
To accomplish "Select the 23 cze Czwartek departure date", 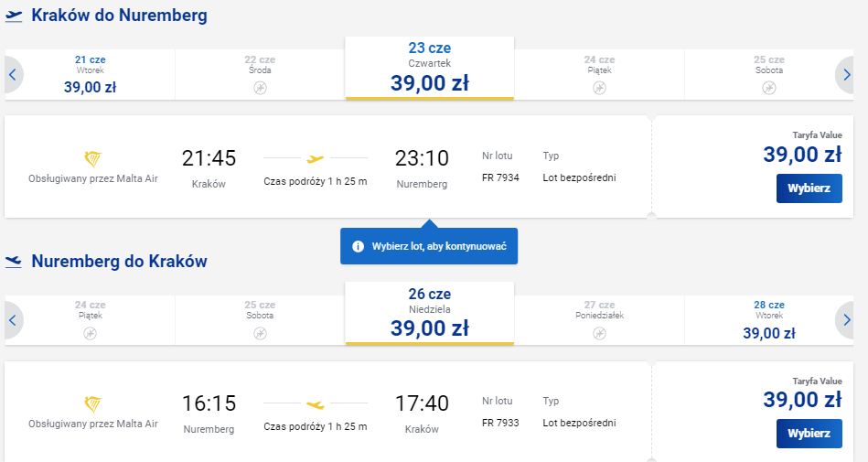I will 430,68.
